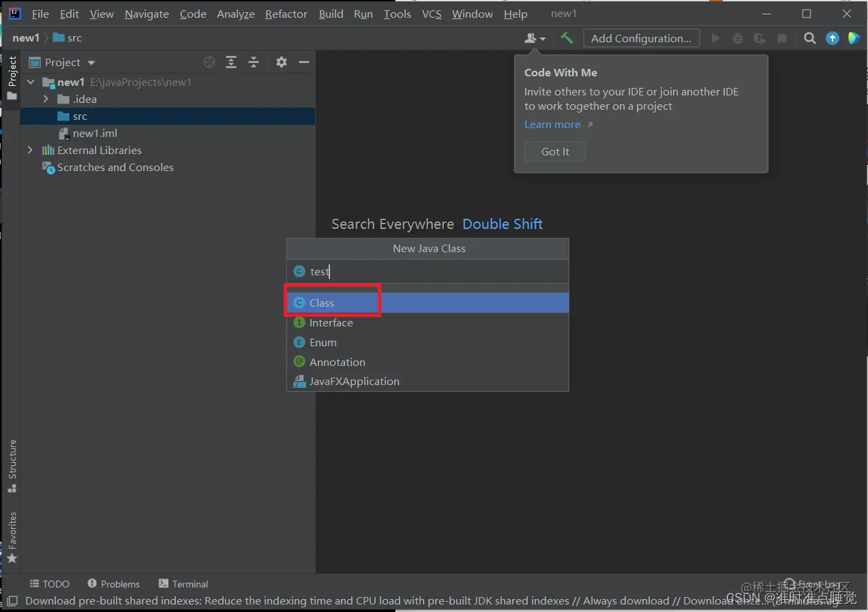Open the Favorites tool window stripe button
The width and height of the screenshot is (868, 612).
coord(12,538)
